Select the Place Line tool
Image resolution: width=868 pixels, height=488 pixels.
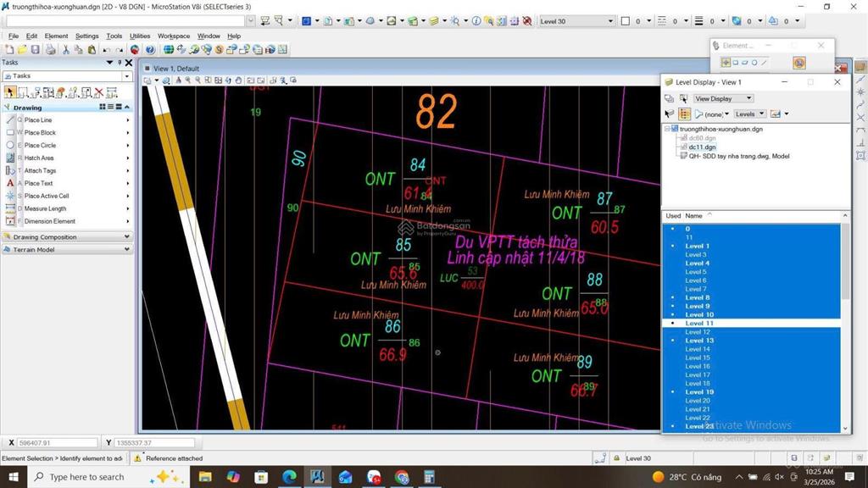(x=68, y=120)
